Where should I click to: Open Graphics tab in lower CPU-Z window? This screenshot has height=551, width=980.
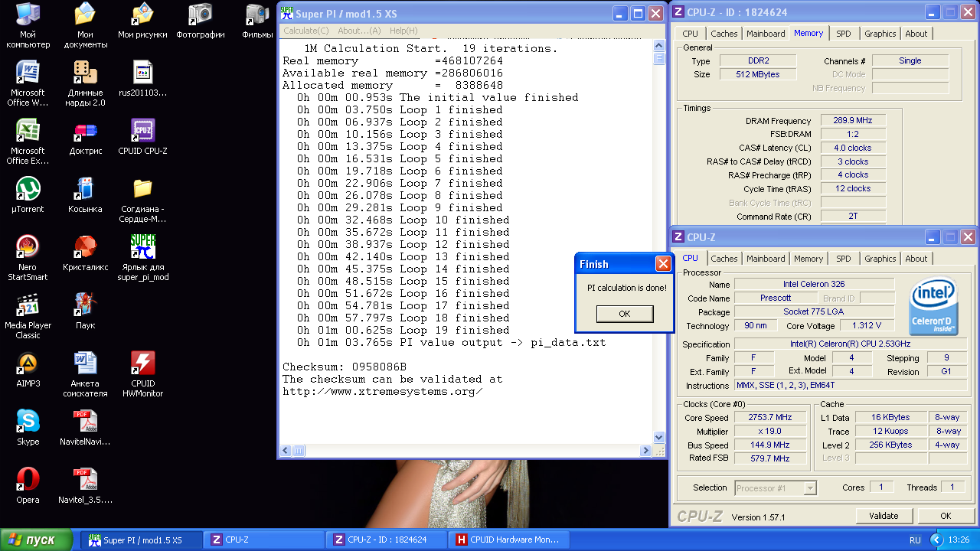(880, 259)
